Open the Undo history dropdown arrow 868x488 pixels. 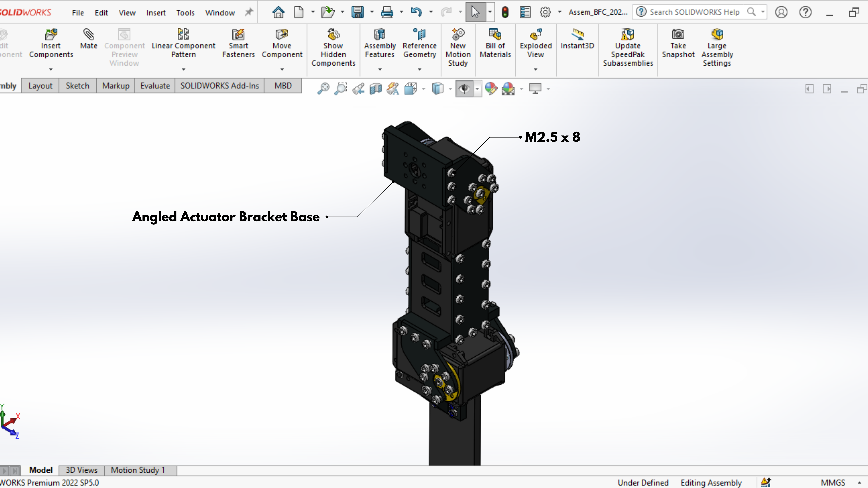pos(431,12)
